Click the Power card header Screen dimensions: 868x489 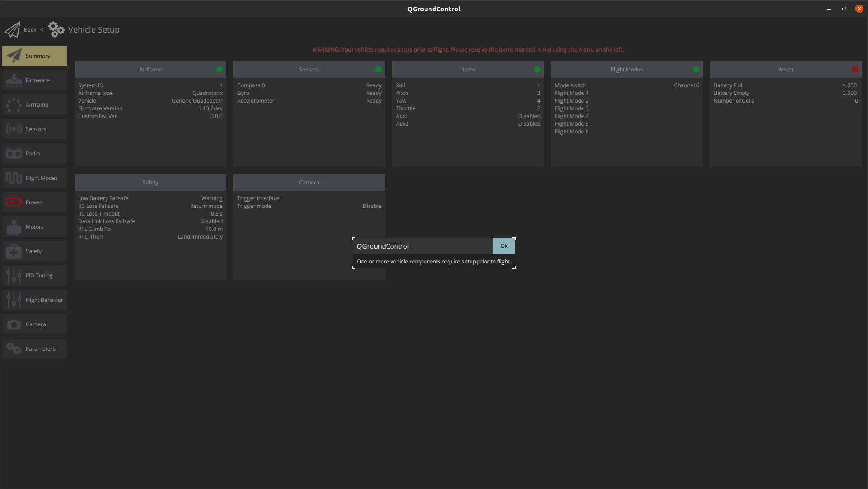(786, 70)
